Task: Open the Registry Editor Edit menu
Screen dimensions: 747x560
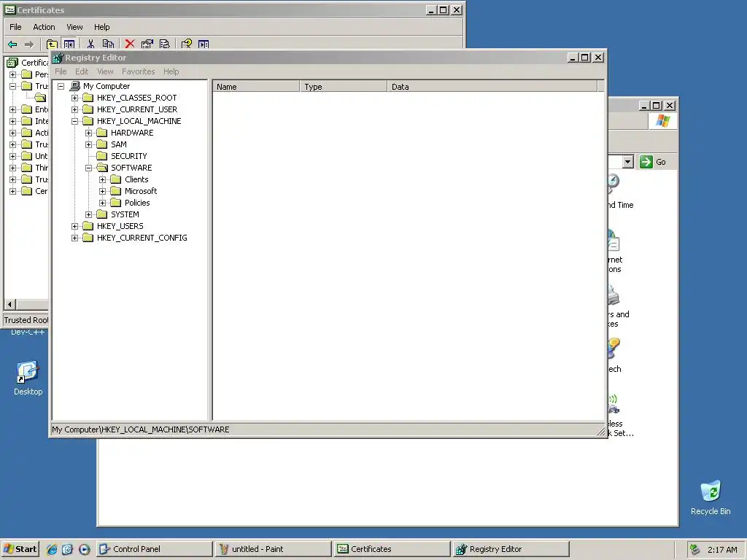Action: click(82, 71)
